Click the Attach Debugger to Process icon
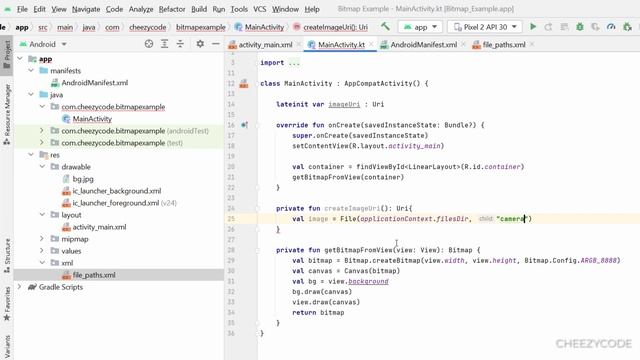 tap(627, 27)
